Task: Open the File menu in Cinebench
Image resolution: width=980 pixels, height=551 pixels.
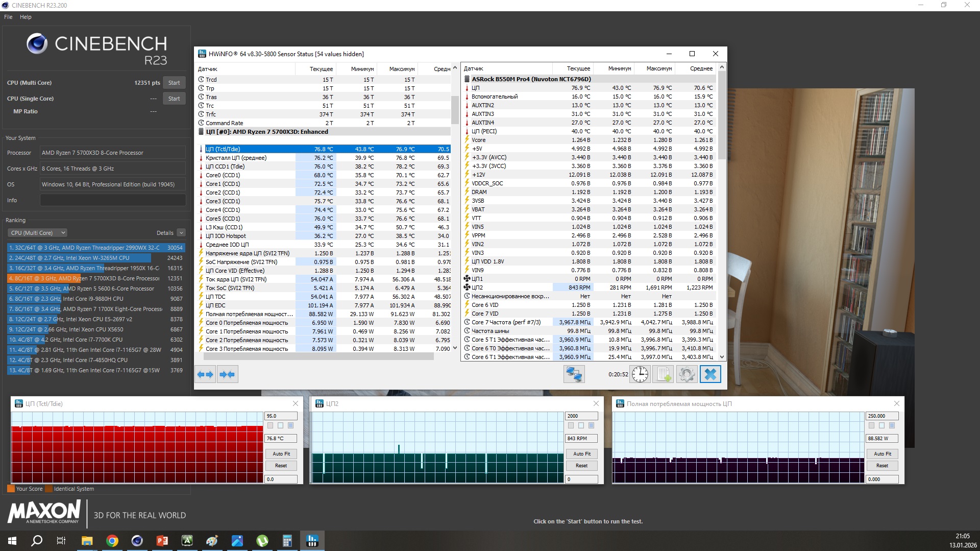Action: pyautogui.click(x=8, y=17)
